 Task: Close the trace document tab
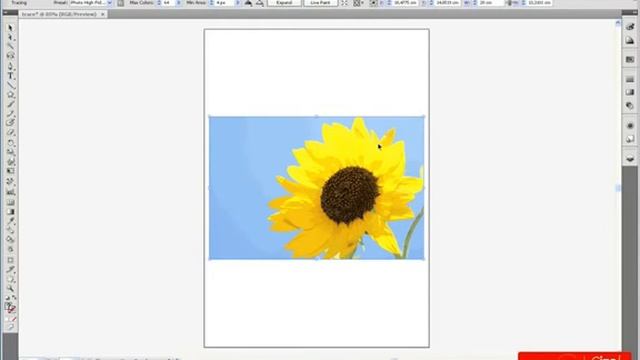pyautogui.click(x=102, y=14)
